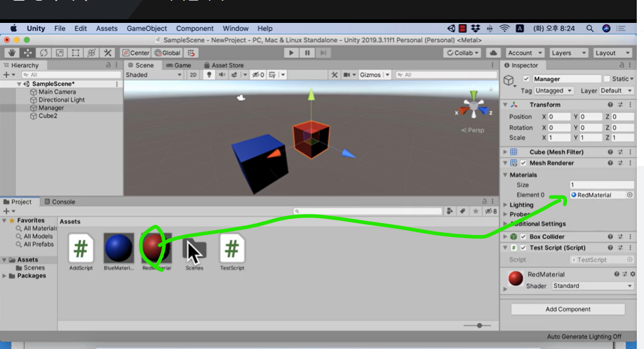The height and width of the screenshot is (349, 644).
Task: Open the Apple menu
Action: click(13, 28)
